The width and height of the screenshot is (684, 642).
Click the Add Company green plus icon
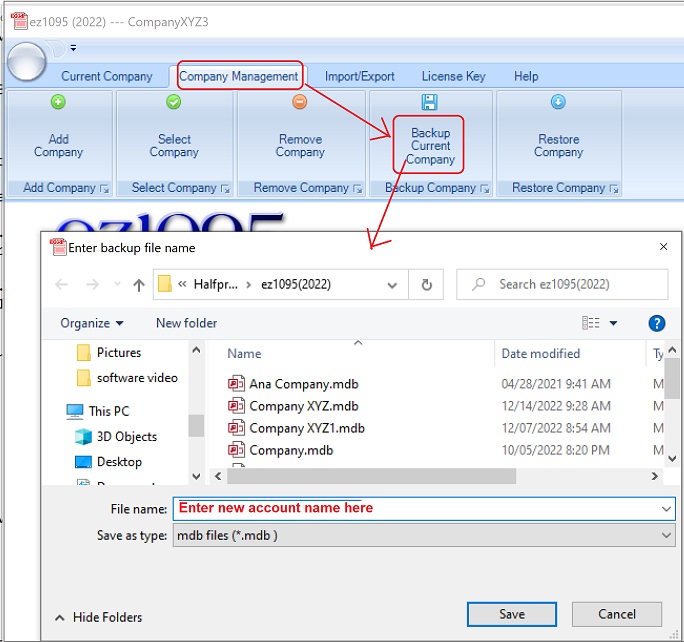[58, 102]
